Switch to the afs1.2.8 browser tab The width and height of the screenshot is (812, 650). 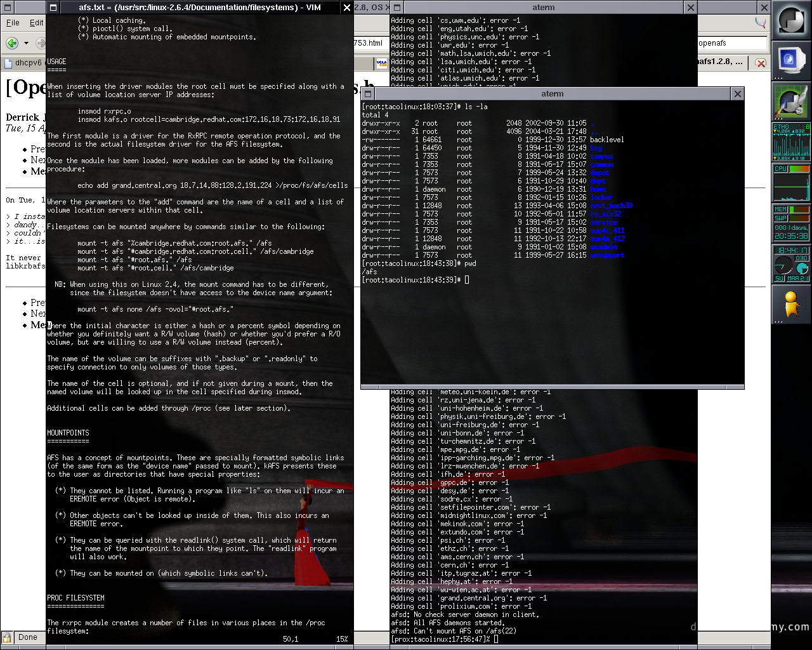[723, 62]
